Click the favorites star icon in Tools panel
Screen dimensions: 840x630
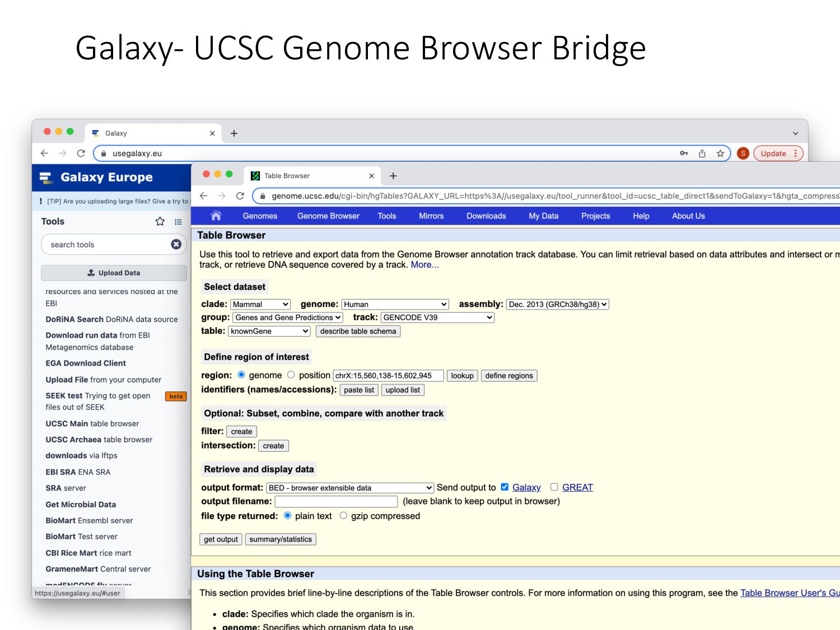pyautogui.click(x=160, y=222)
